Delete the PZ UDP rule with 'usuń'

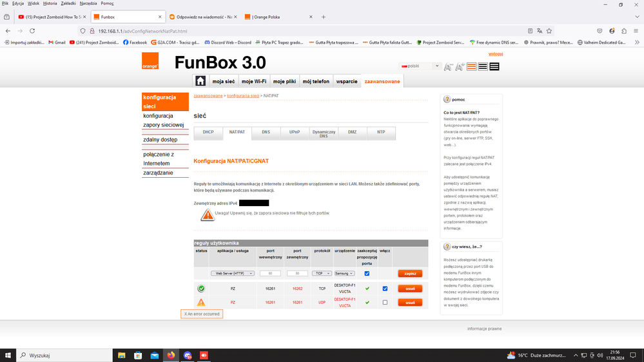[x=410, y=303]
